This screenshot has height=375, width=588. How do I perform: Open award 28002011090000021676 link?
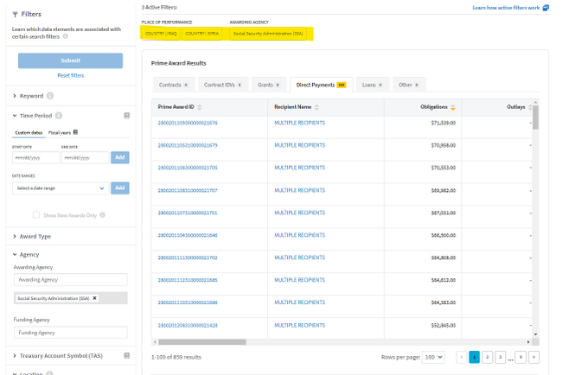[x=188, y=123]
